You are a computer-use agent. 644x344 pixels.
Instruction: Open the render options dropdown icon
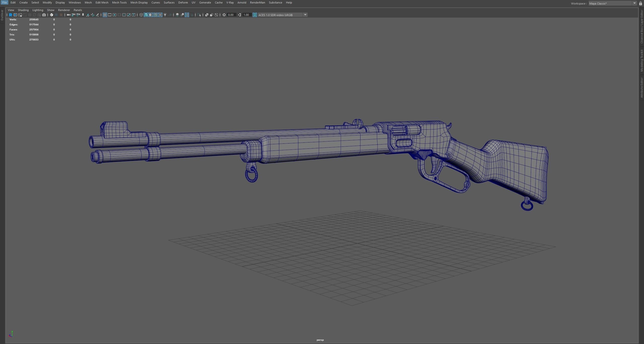[20, 15]
